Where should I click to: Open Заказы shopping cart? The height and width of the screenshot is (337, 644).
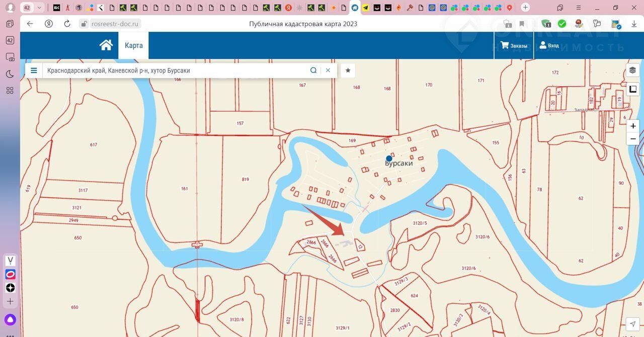pyautogui.click(x=514, y=45)
